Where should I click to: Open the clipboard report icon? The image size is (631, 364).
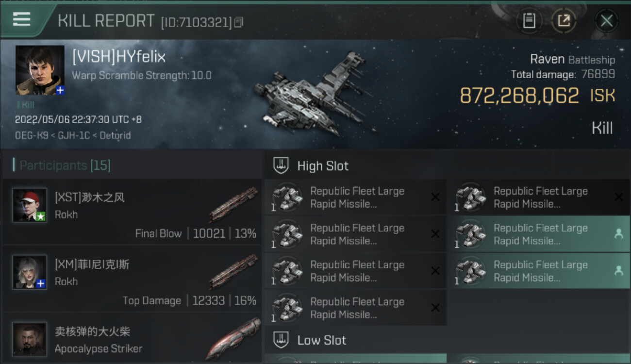(x=529, y=20)
